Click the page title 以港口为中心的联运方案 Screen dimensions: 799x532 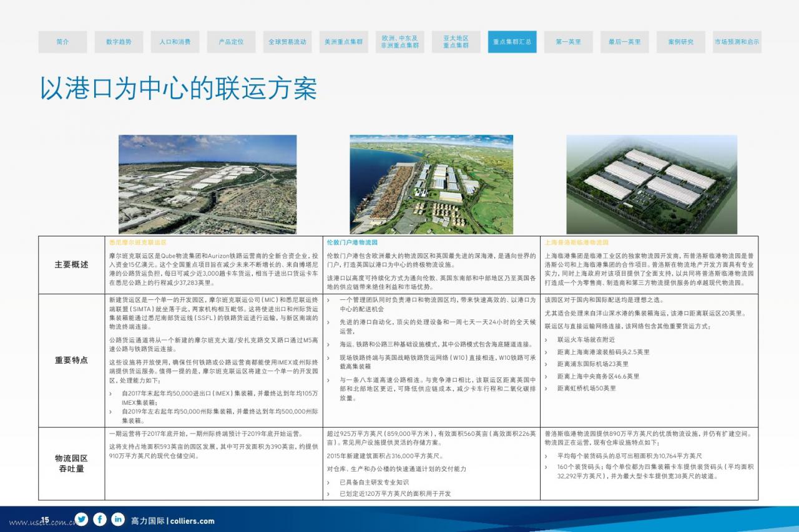179,89
